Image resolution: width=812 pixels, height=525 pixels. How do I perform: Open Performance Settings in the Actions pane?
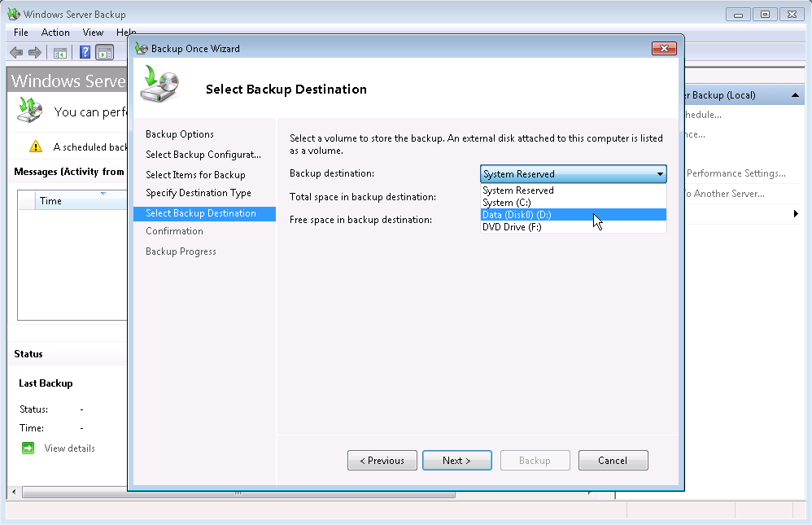(x=736, y=173)
